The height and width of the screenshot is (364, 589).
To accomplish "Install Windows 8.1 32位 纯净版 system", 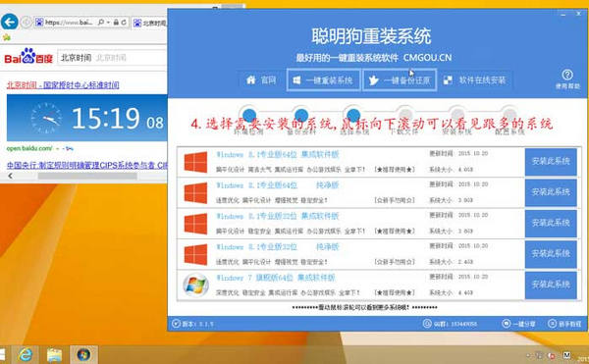I will [551, 254].
